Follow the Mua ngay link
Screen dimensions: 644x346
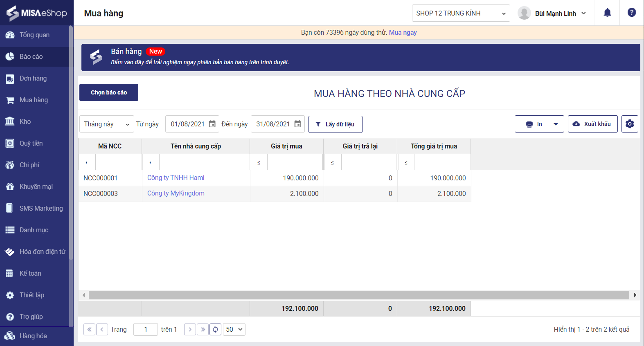coord(403,32)
